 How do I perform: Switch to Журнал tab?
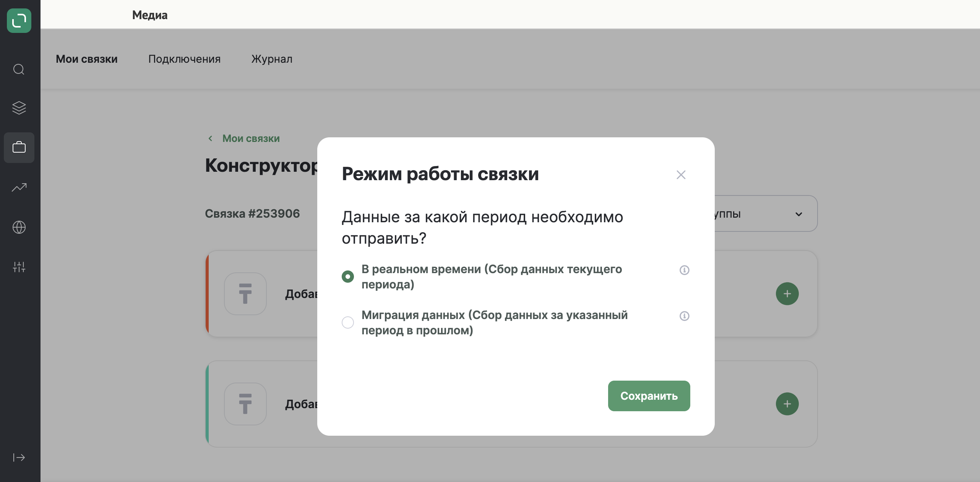[272, 59]
